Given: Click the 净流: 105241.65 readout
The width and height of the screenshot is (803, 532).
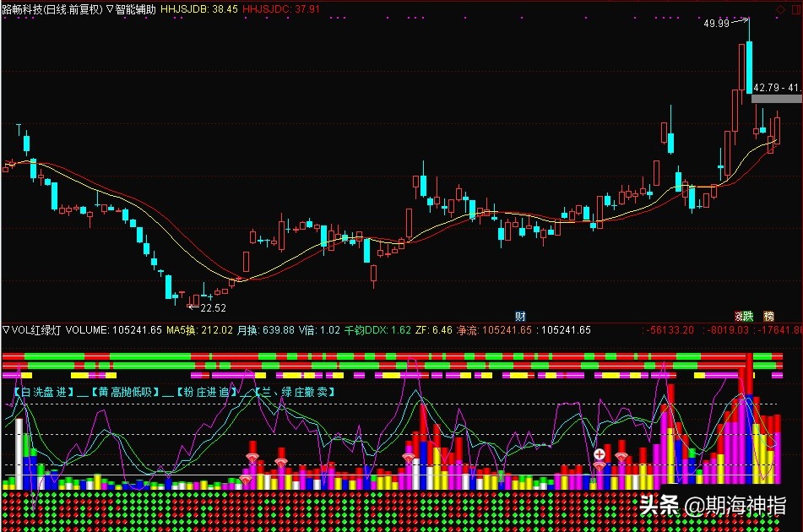Looking at the screenshot, I should point(495,330).
